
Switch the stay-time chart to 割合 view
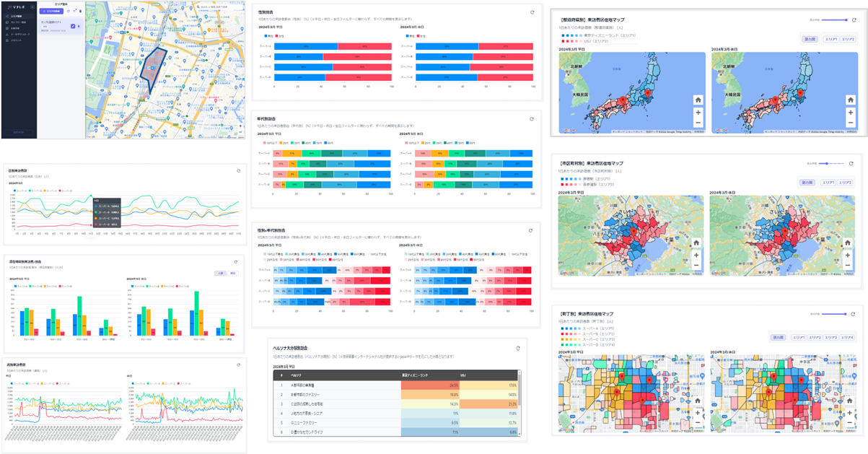232,274
